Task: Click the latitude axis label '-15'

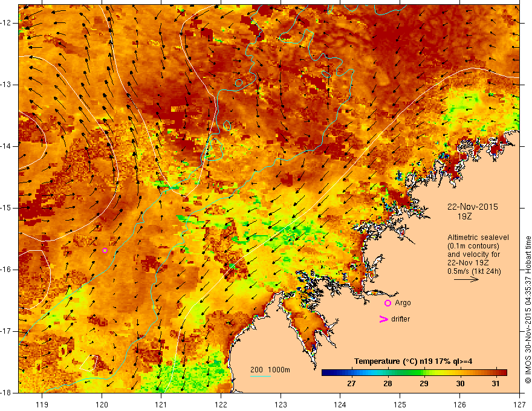Action: pyautogui.click(x=7, y=208)
